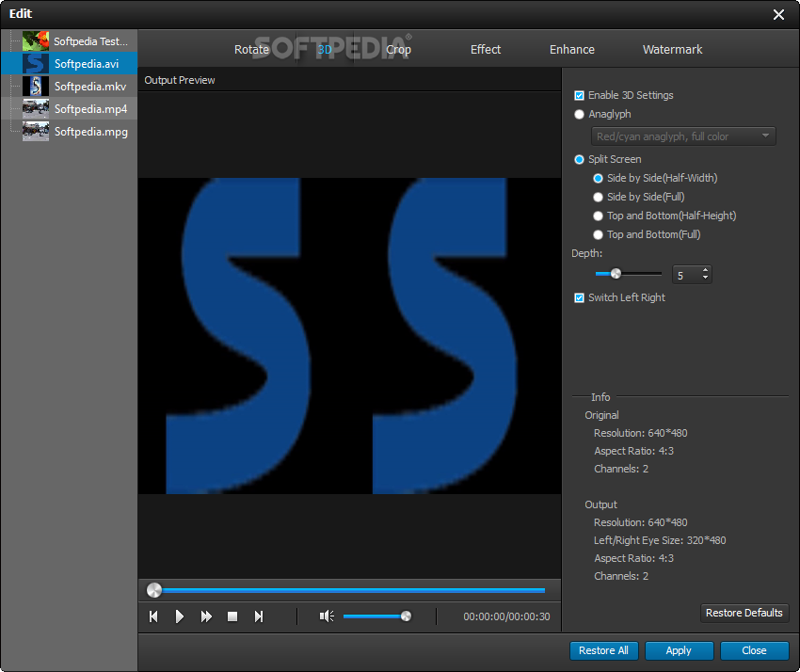Uncheck Switch Left Right option
This screenshot has height=672, width=800.
click(580, 297)
